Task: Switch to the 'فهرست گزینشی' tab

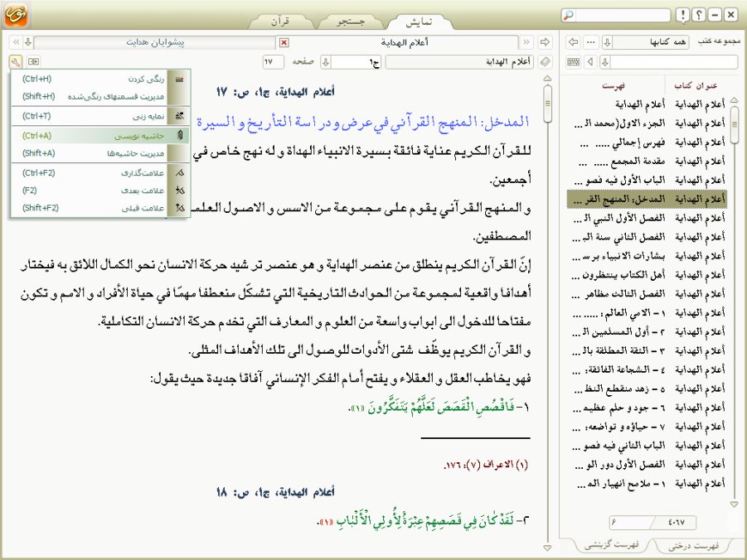Action: click(x=611, y=545)
